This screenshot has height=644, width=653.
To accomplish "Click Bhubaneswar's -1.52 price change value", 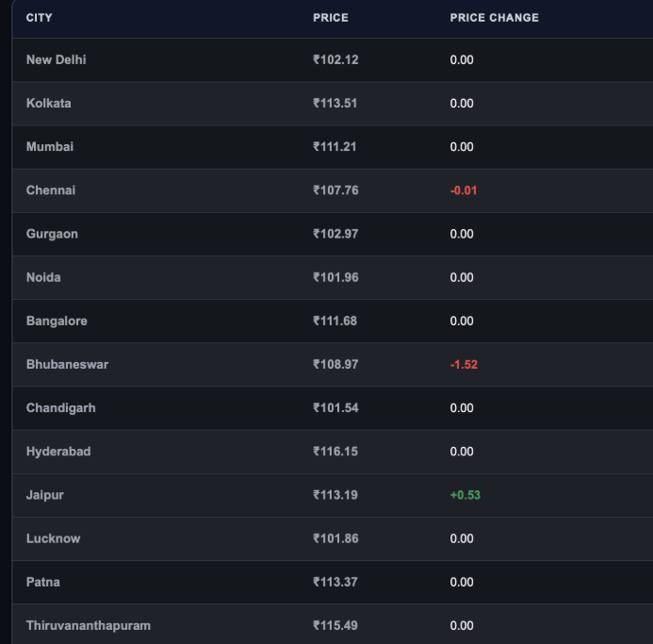I will (464, 365).
